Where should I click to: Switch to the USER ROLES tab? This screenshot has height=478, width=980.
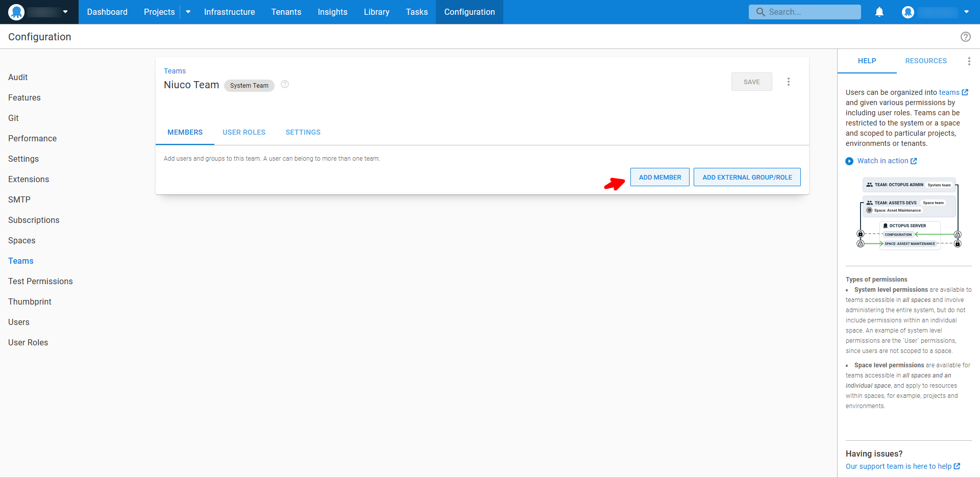(x=244, y=132)
